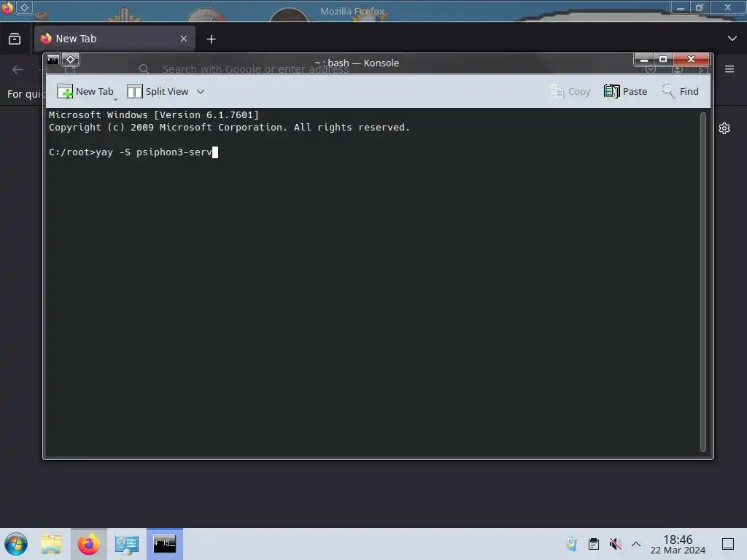Click Firefox account icon behind Konsole
747x560 pixels.
(677, 69)
